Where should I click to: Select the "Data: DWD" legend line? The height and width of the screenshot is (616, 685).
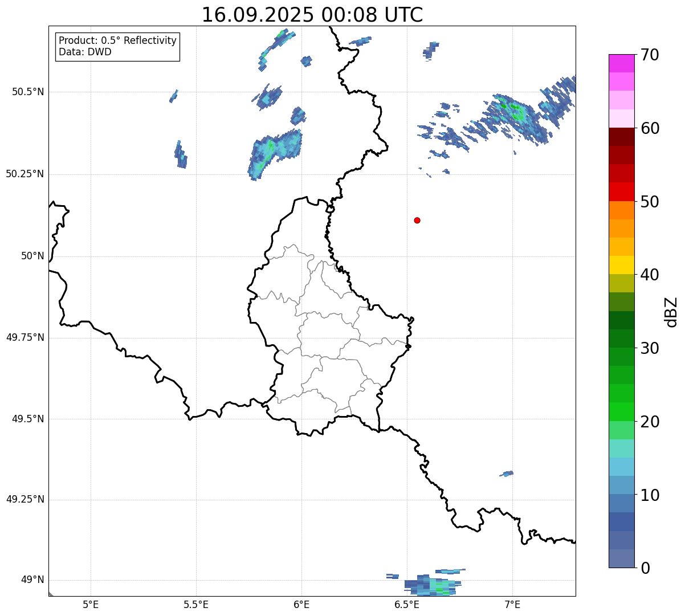click(85, 52)
